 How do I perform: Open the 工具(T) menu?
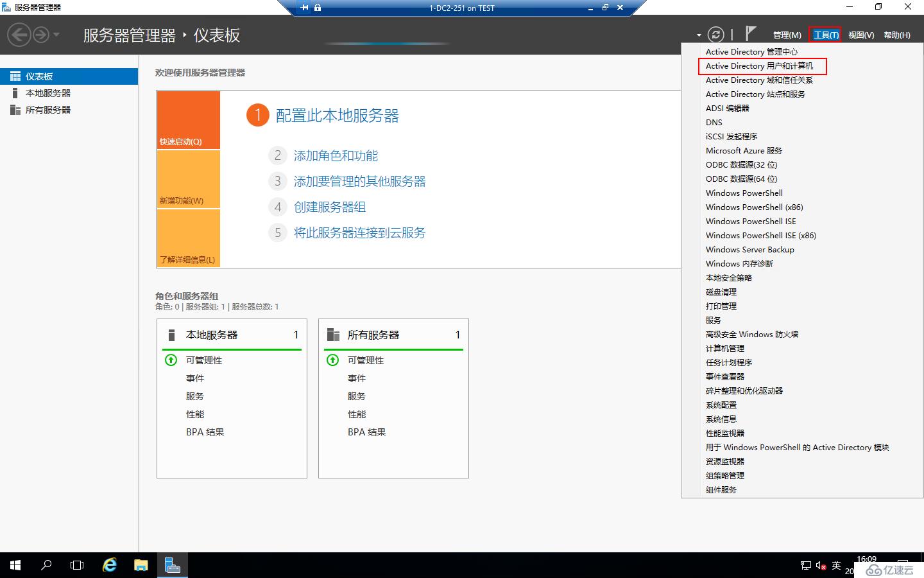coord(826,35)
